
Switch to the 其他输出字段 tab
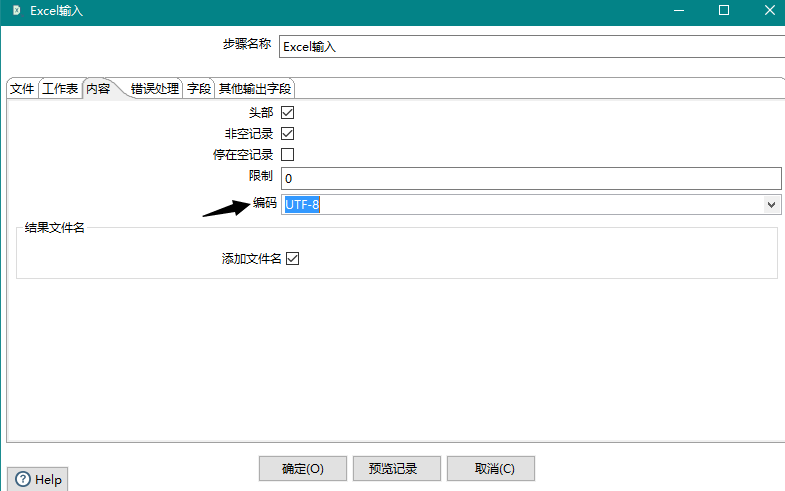coord(255,89)
